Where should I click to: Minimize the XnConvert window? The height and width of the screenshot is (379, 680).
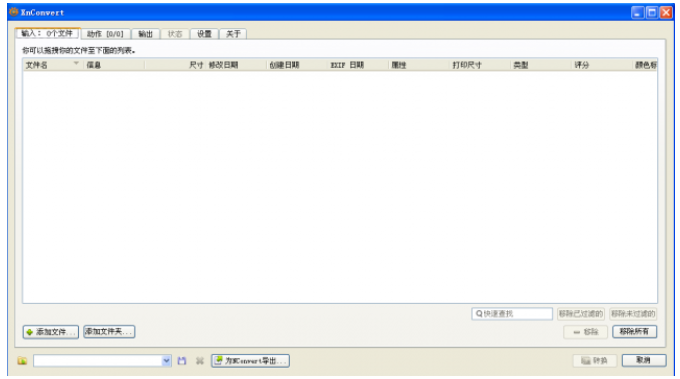[637, 13]
